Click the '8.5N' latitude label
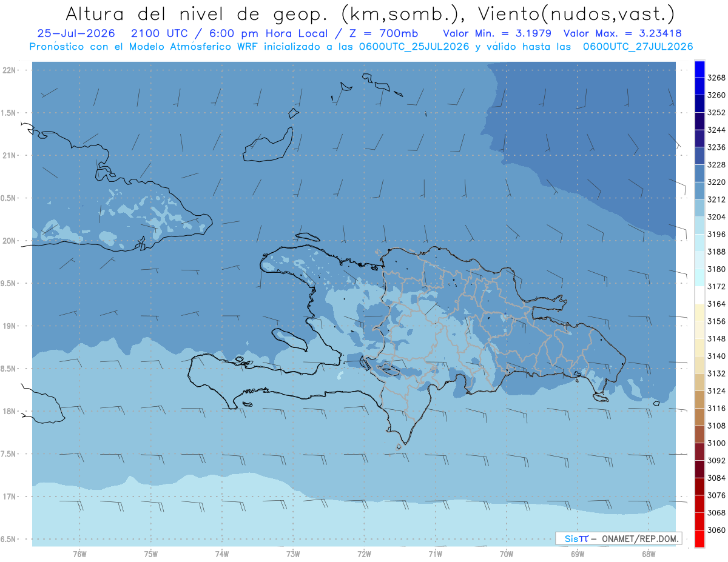The height and width of the screenshot is (562, 728). [9, 369]
